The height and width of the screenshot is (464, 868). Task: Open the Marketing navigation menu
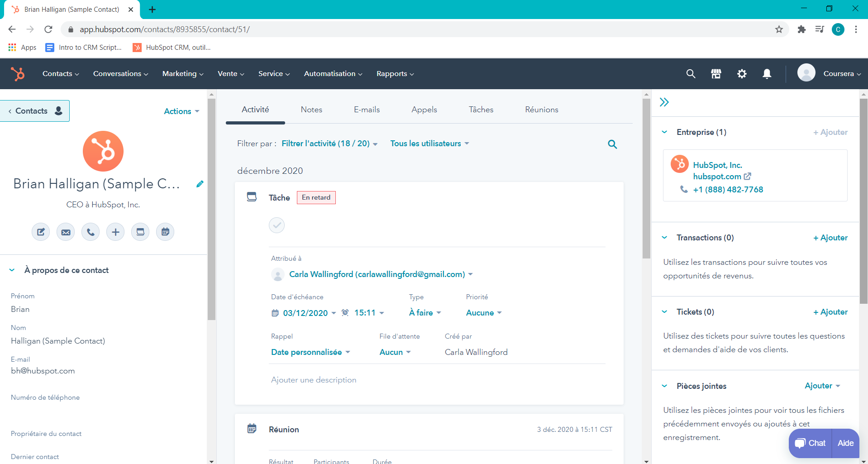[x=183, y=74]
